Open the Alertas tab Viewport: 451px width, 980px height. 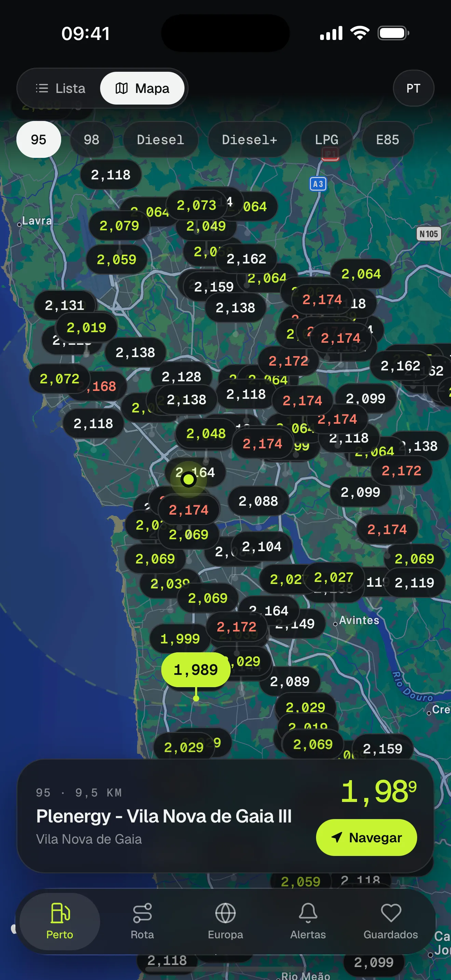click(x=308, y=921)
